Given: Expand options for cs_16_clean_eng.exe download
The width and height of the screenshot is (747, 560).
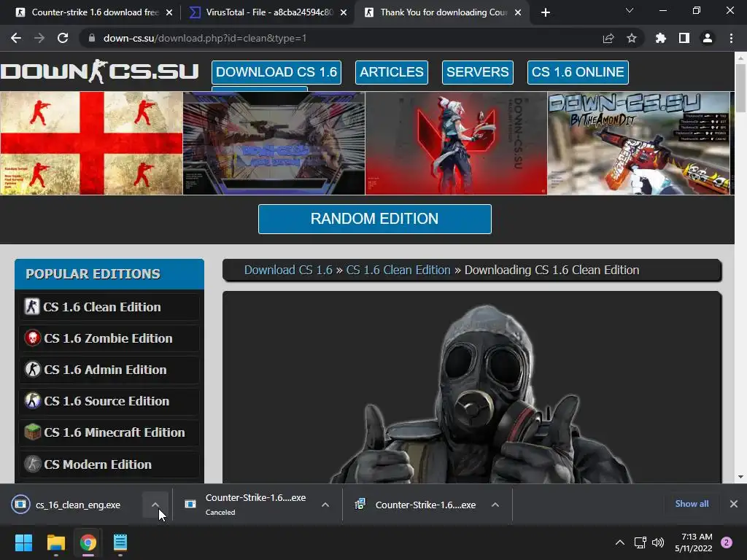Looking at the screenshot, I should 155,505.
